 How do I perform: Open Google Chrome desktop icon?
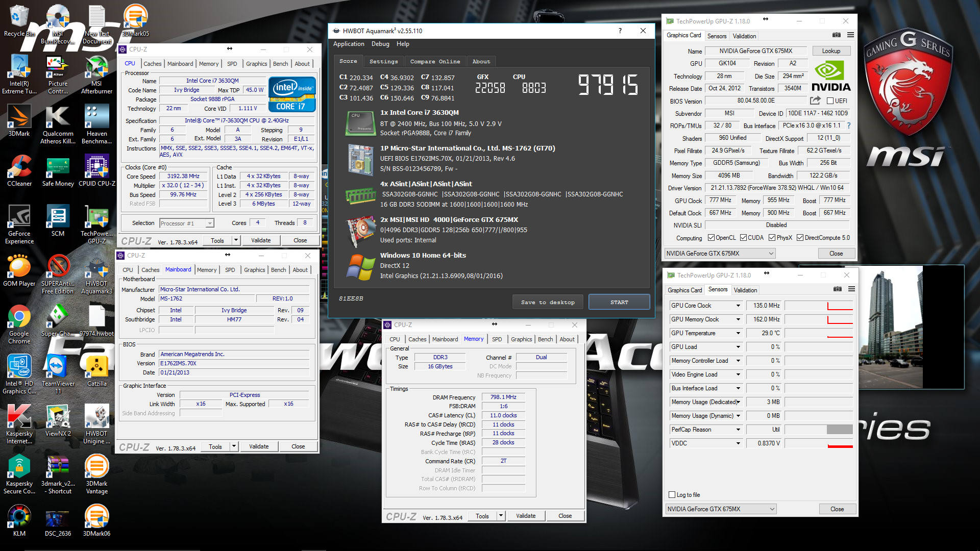tap(19, 324)
